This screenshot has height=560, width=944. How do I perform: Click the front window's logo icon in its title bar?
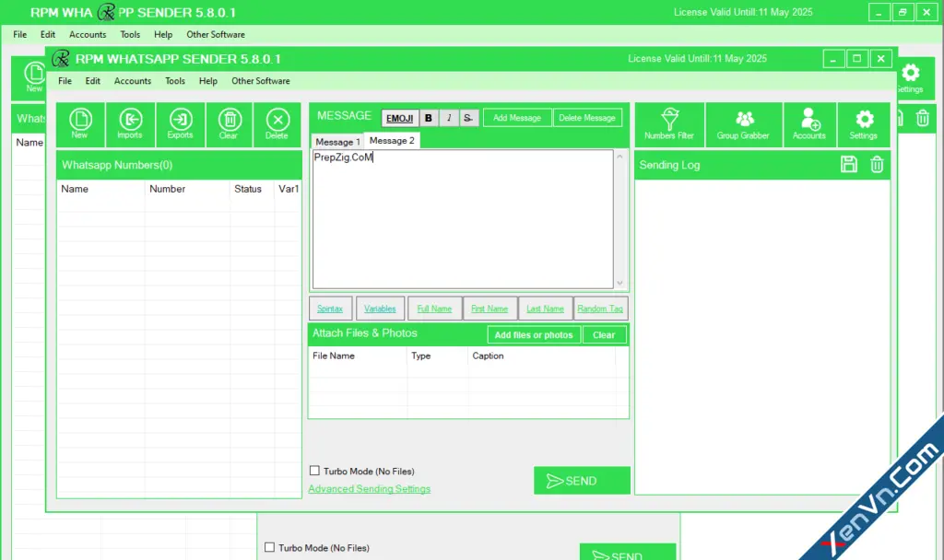pyautogui.click(x=61, y=58)
